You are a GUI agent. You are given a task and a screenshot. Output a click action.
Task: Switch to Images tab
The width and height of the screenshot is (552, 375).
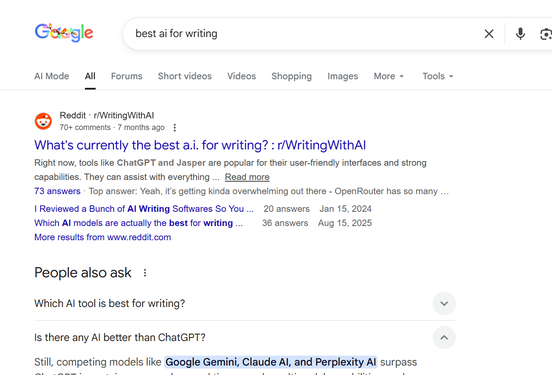343,76
